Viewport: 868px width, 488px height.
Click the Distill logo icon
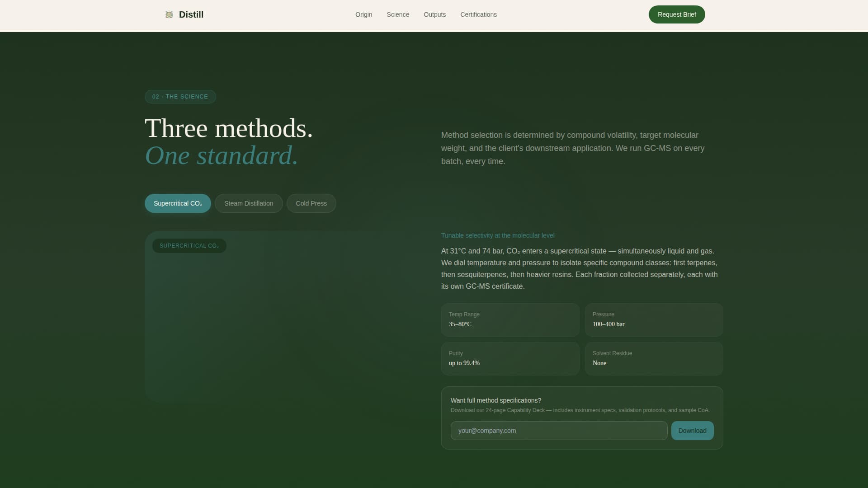coord(169,14)
